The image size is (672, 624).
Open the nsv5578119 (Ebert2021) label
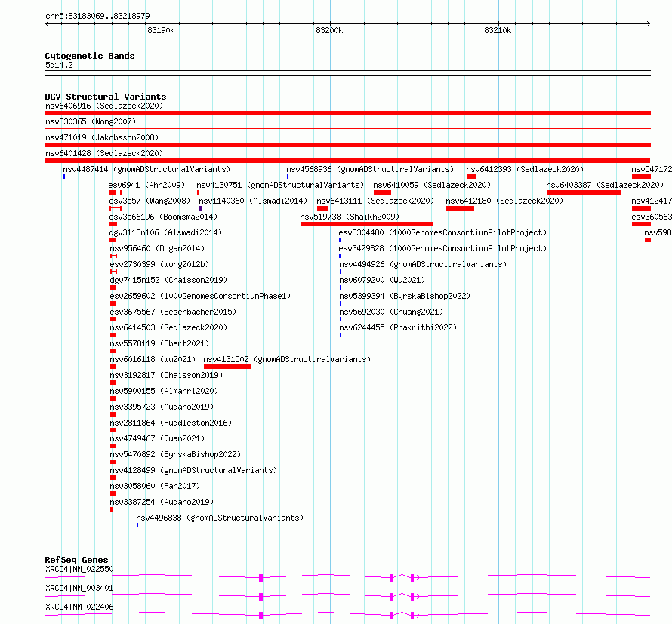pos(159,343)
